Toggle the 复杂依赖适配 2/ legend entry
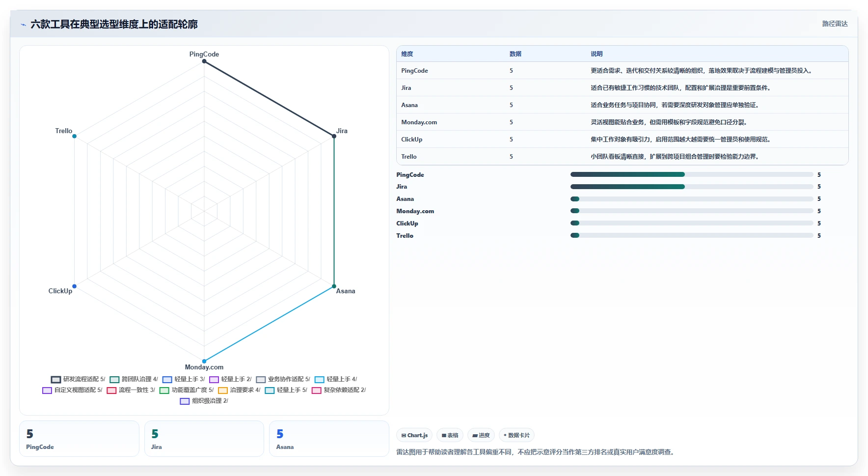The width and height of the screenshot is (868, 476). [x=339, y=390]
